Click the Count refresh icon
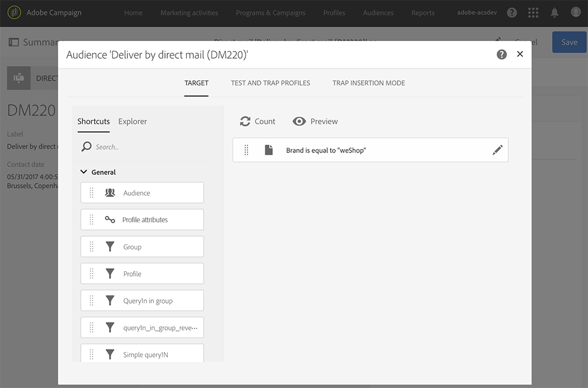The height and width of the screenshot is (388, 588). coord(245,121)
